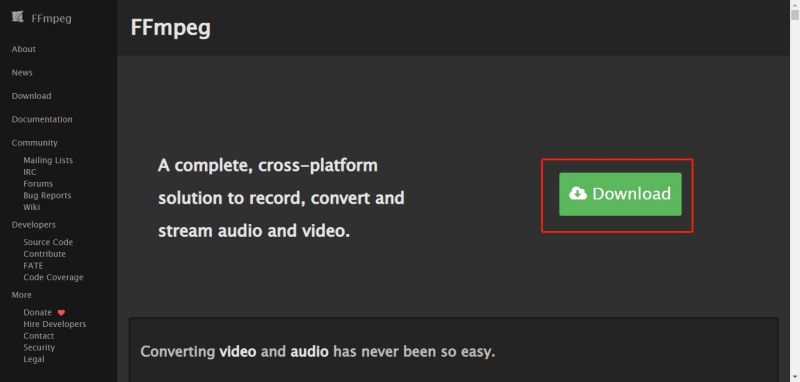Click the cloud download icon on green button
This screenshot has height=382, width=800.
click(x=578, y=193)
